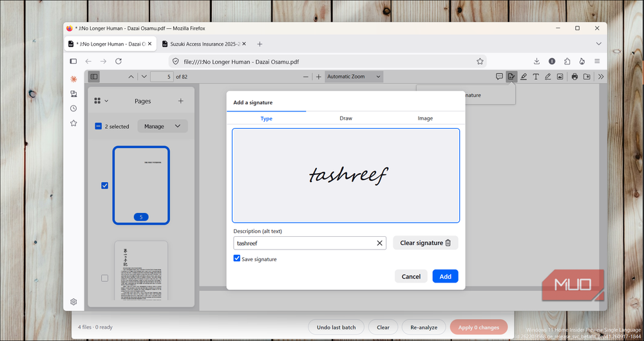Expand the Manage dropdown
The height and width of the screenshot is (341, 644).
(x=163, y=126)
